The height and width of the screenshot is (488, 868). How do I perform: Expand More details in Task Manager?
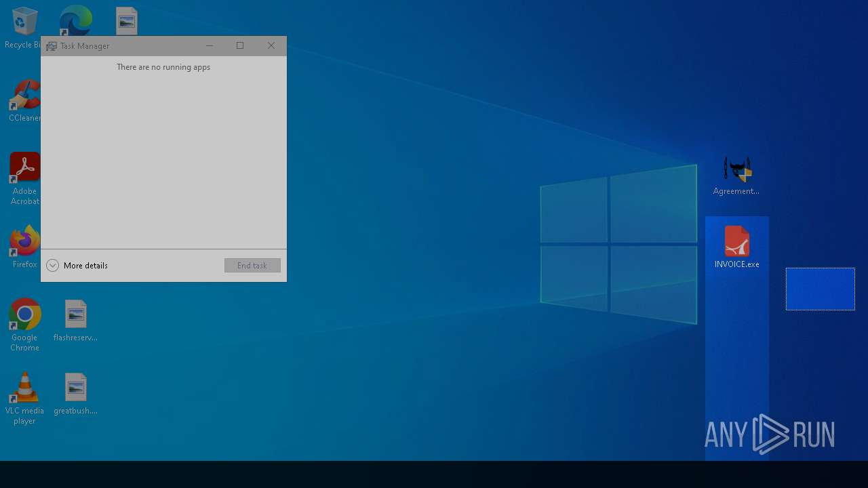(x=77, y=266)
